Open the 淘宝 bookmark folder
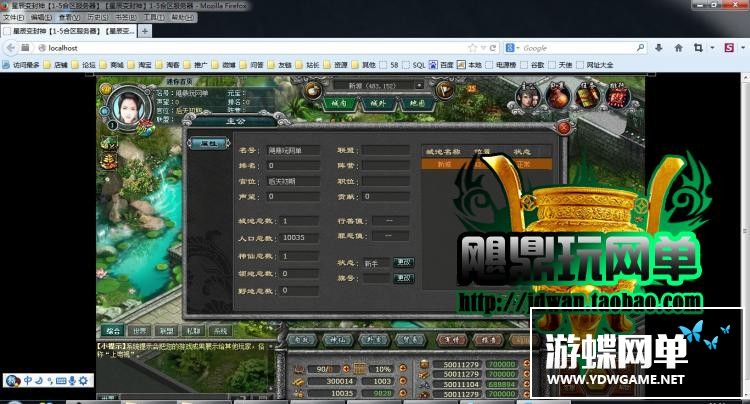 click(x=140, y=65)
